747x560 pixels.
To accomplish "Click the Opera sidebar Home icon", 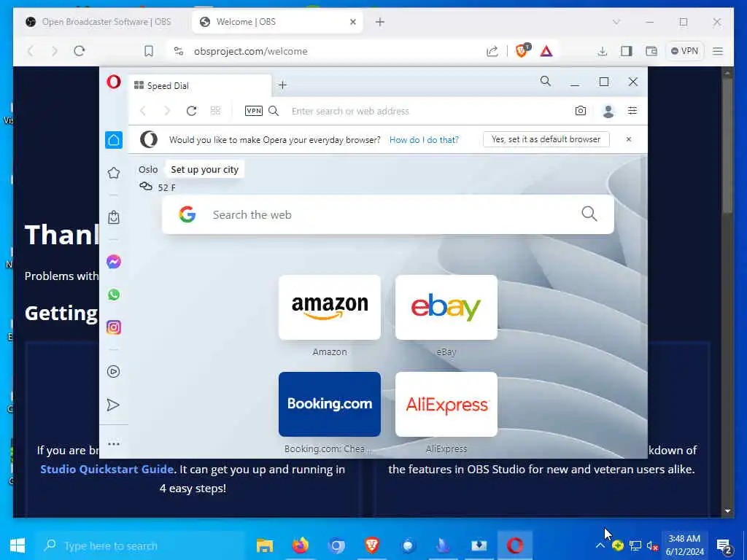I will coord(113,140).
